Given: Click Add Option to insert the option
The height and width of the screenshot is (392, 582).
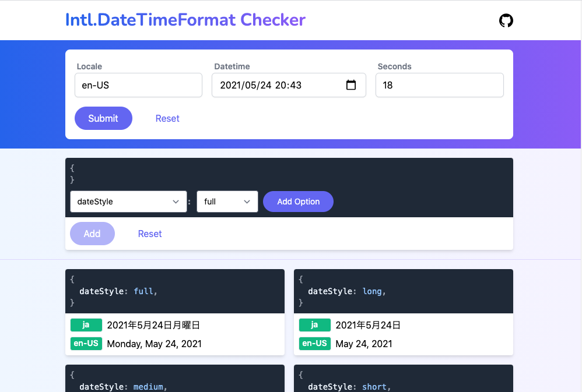Looking at the screenshot, I should [298, 201].
